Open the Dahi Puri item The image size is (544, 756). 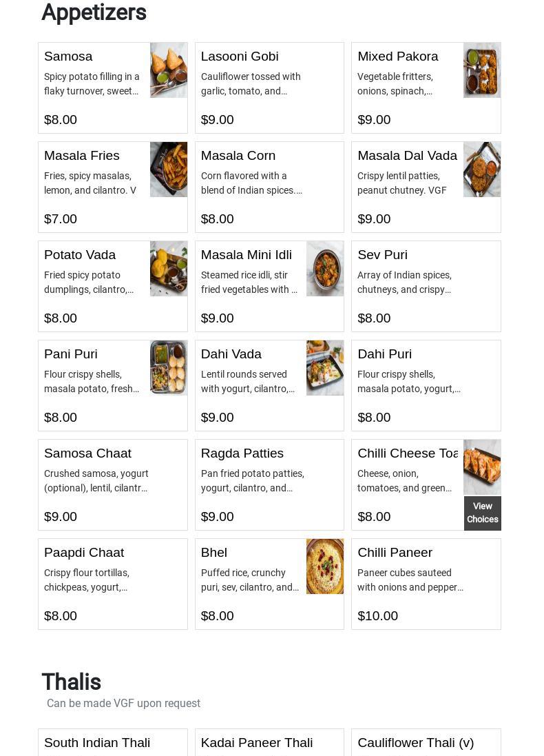point(384,354)
